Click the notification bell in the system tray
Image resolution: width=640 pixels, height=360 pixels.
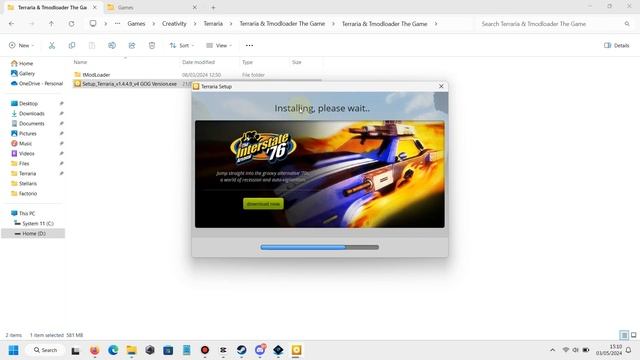pos(629,350)
